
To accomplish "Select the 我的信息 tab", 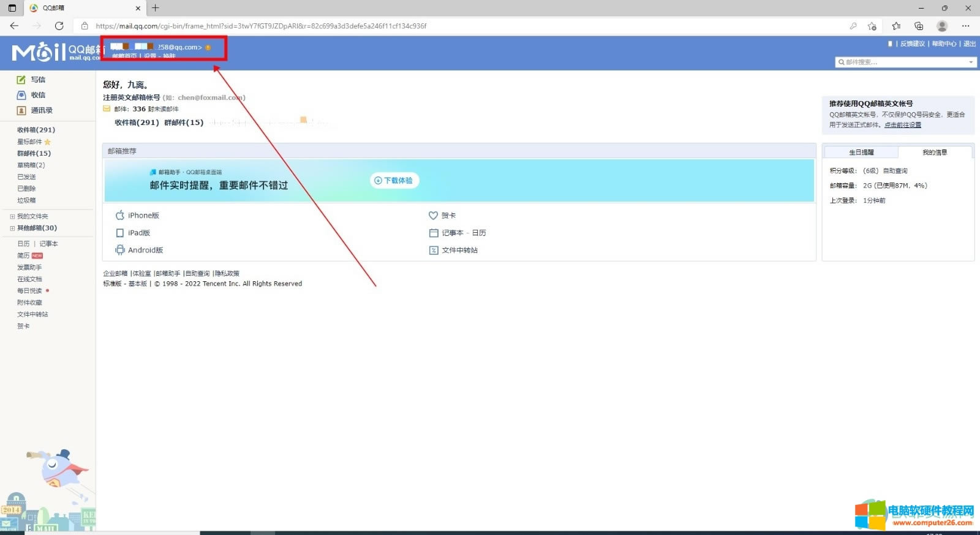I will pyautogui.click(x=935, y=152).
